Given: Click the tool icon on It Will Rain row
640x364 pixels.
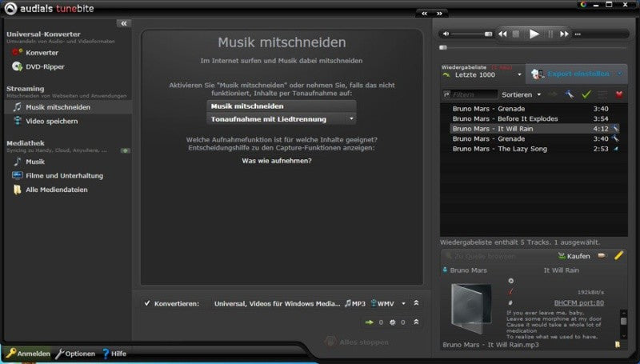Looking at the screenshot, I should pos(615,129).
